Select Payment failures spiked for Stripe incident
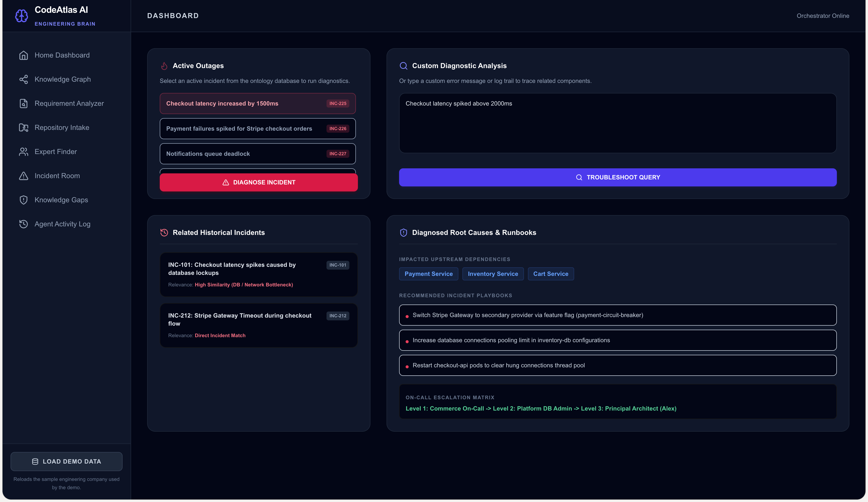The height and width of the screenshot is (502, 868). [x=258, y=128]
